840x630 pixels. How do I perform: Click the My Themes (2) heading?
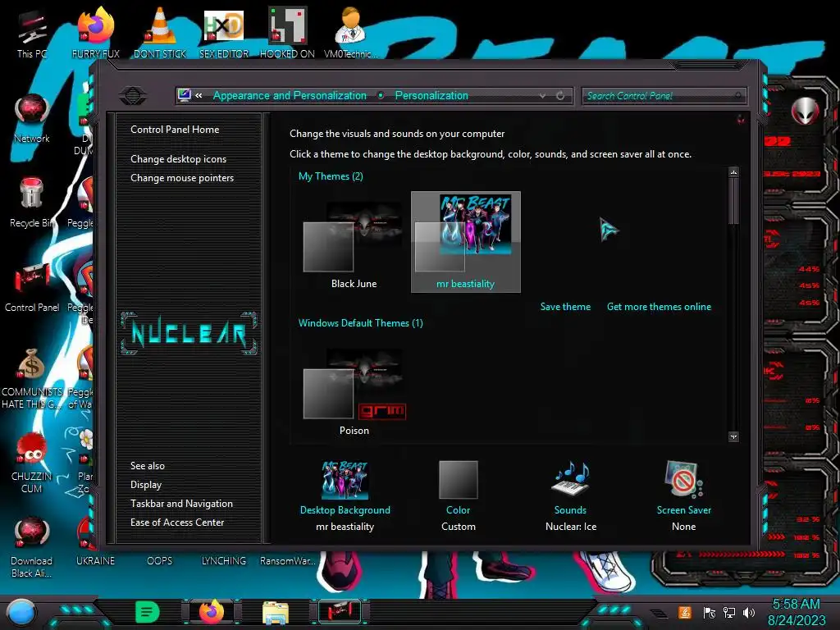click(x=331, y=176)
